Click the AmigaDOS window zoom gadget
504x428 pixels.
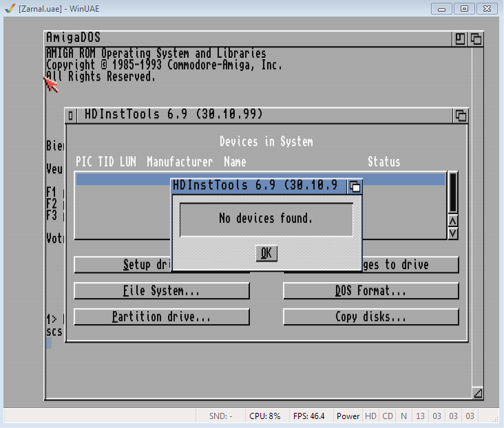tap(460, 39)
